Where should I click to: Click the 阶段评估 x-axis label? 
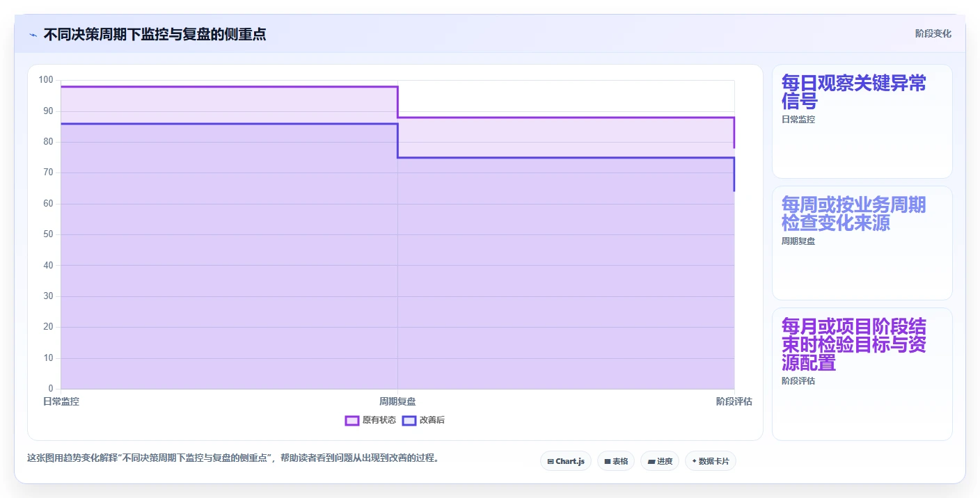734,401
